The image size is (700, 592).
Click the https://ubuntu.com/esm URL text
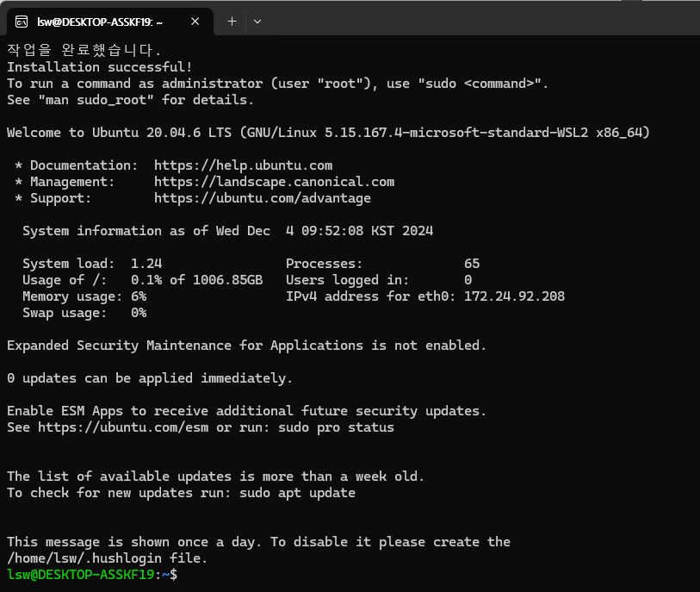[123, 427]
